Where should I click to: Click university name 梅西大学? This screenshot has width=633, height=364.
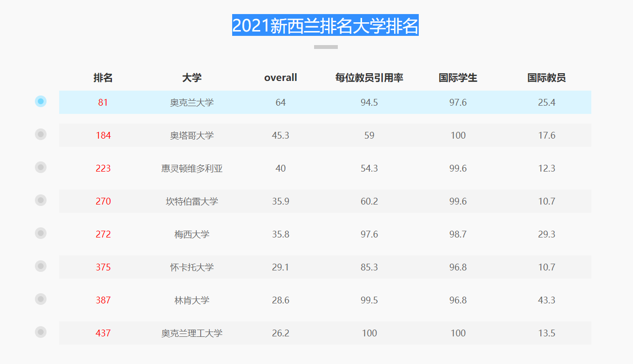point(192,234)
